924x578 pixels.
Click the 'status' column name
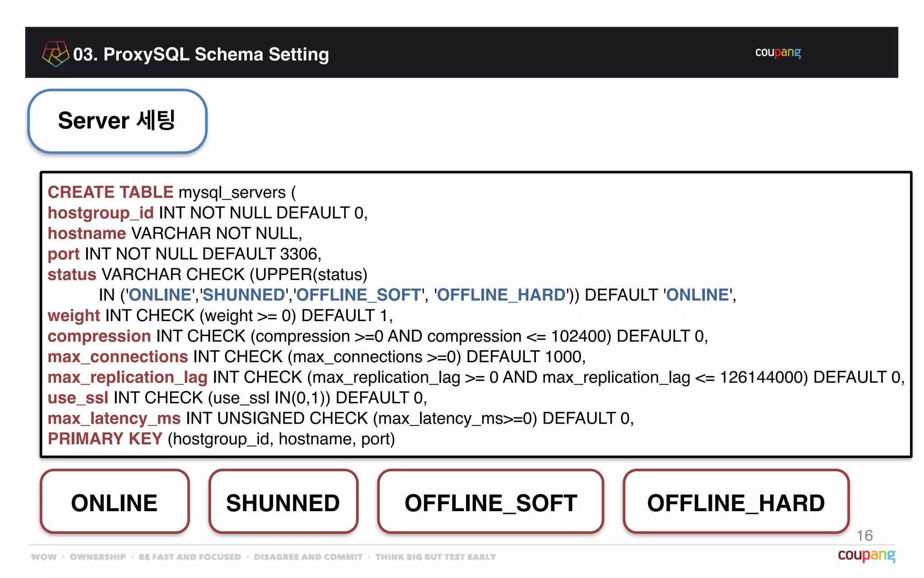click(72, 275)
